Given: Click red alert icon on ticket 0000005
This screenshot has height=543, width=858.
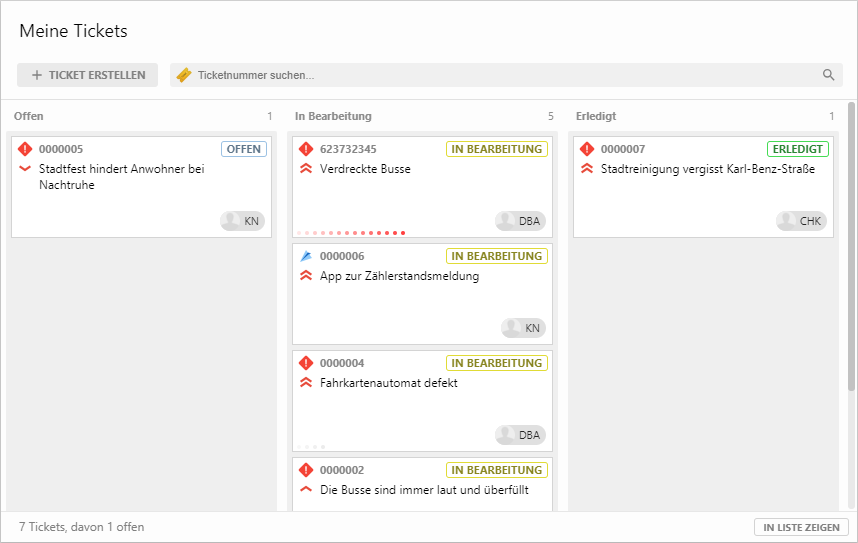Looking at the screenshot, I should 26,149.
